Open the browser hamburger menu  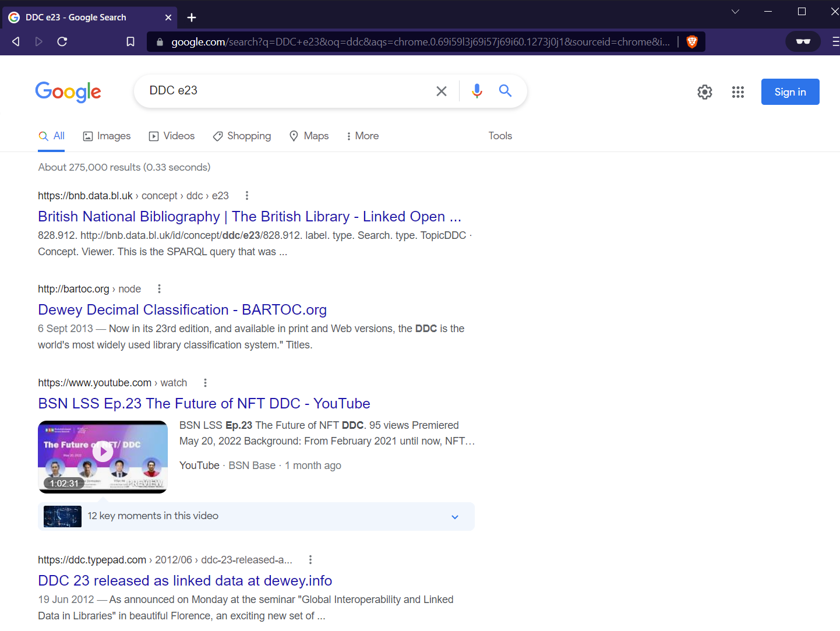[x=835, y=41]
